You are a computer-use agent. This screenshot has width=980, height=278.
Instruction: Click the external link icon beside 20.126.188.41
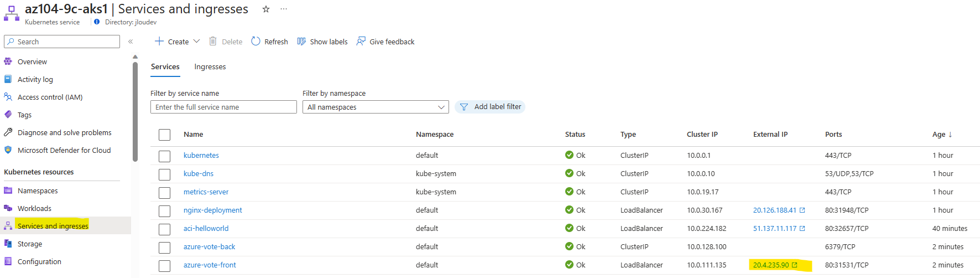tap(802, 210)
